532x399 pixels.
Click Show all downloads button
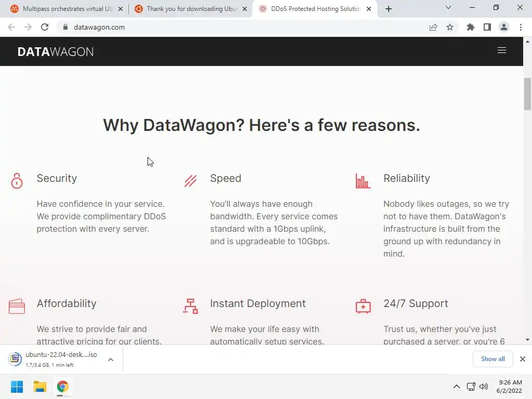coord(493,359)
